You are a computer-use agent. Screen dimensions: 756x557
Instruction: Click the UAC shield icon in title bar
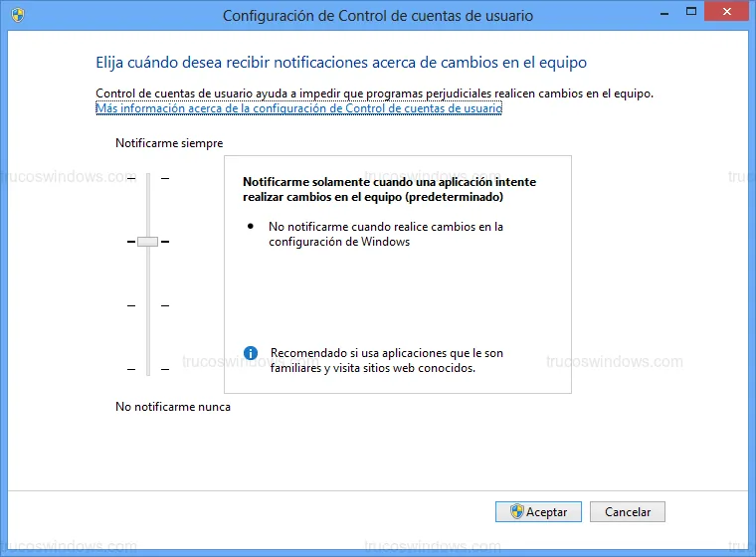pos(19,15)
